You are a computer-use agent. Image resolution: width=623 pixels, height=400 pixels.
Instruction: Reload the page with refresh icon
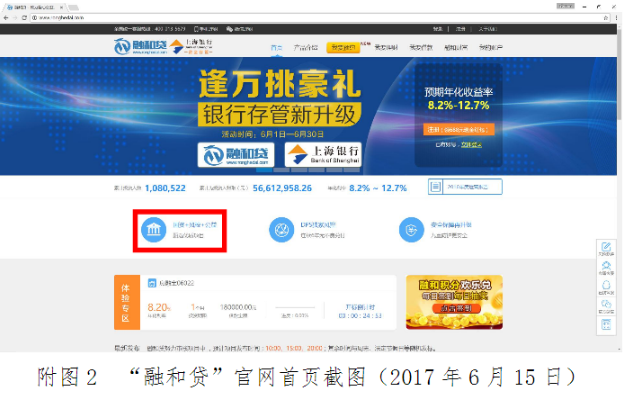click(24, 17)
